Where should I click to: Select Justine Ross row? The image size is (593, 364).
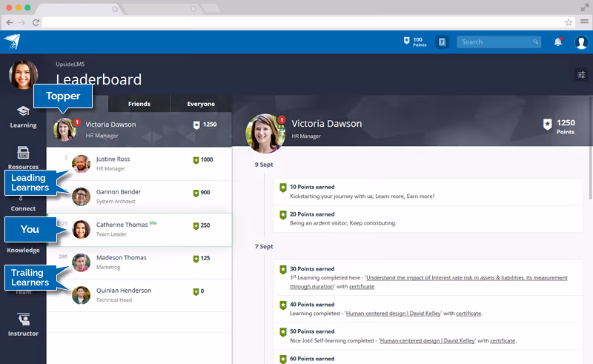[139, 163]
